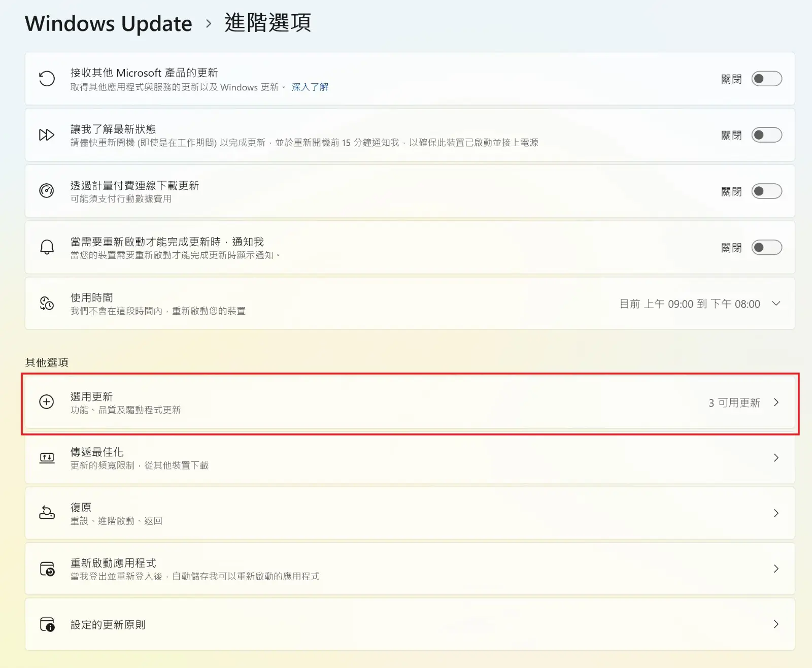Click the 傳遞最佳化 title
This screenshot has width=812, height=668.
(97, 452)
